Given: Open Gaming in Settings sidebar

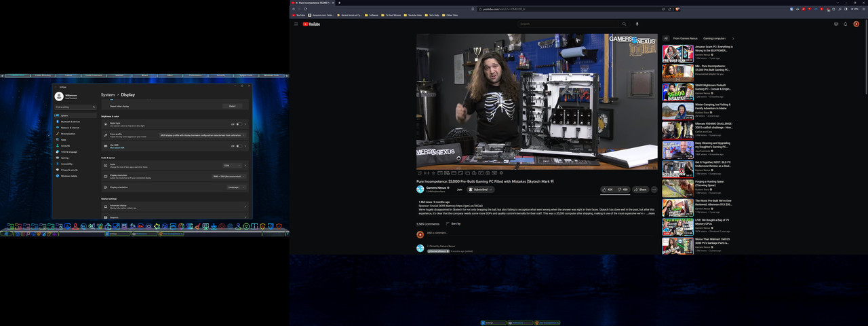Looking at the screenshot, I should point(75,158).
